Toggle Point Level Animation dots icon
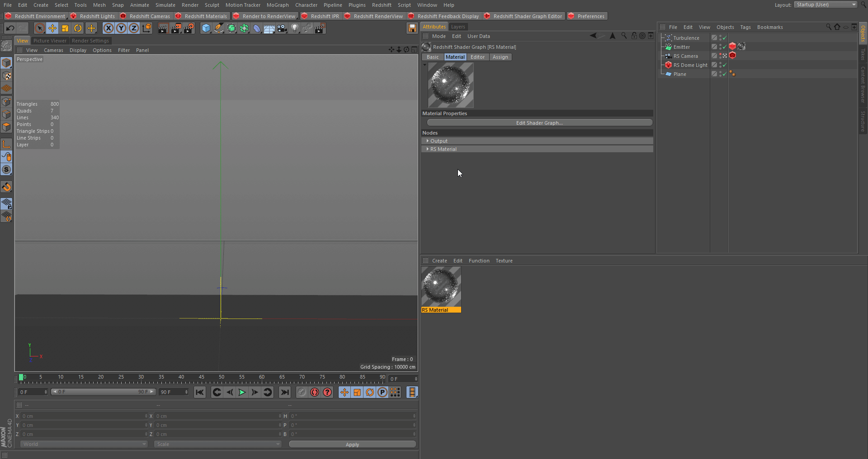Screen dimensions: 868x459 coord(395,392)
